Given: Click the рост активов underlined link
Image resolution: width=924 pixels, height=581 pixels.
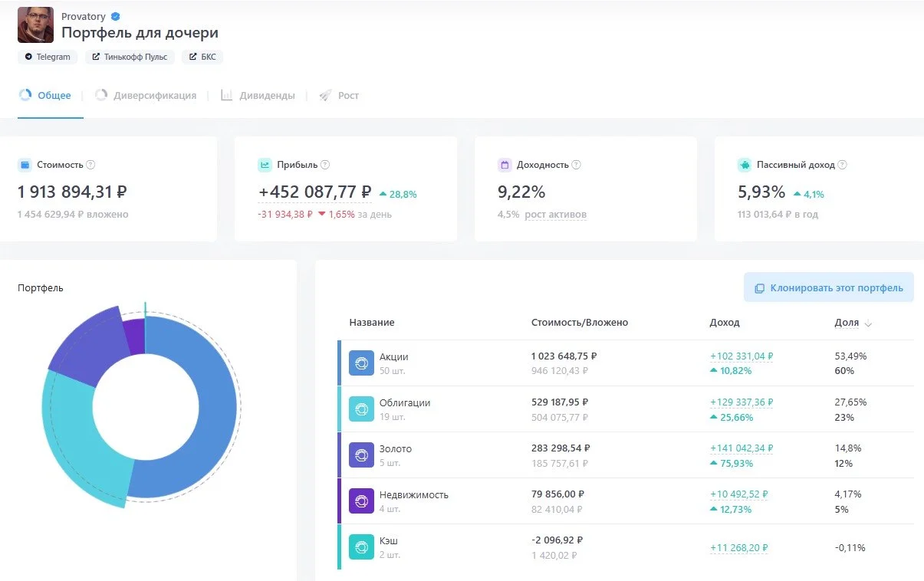Looking at the screenshot, I should click(x=555, y=215).
